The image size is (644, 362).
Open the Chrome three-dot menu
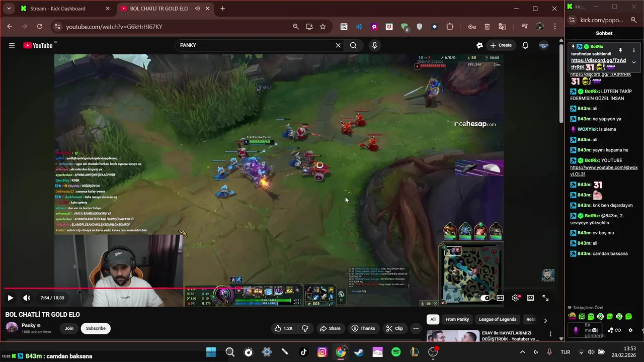(x=555, y=27)
